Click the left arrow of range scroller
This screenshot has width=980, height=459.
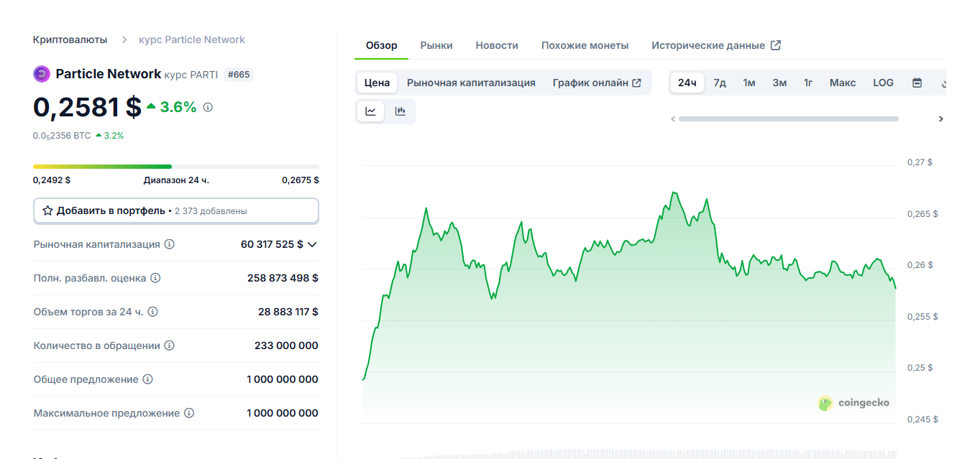(673, 119)
